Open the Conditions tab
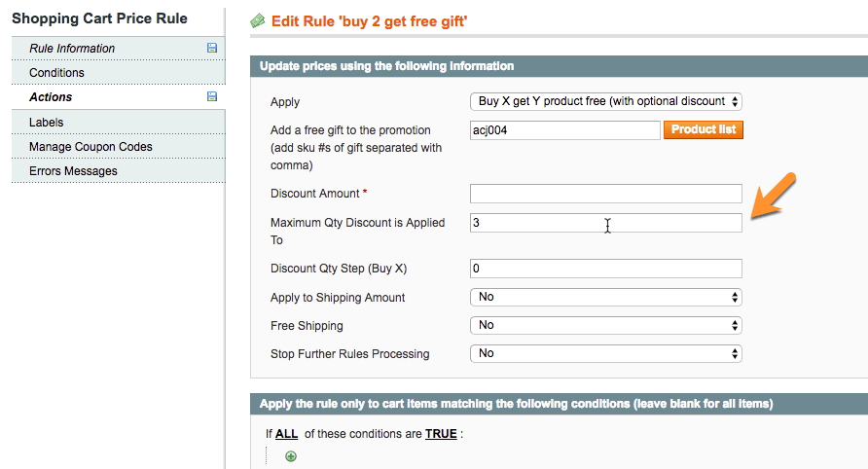This screenshot has width=868, height=469. click(x=56, y=73)
